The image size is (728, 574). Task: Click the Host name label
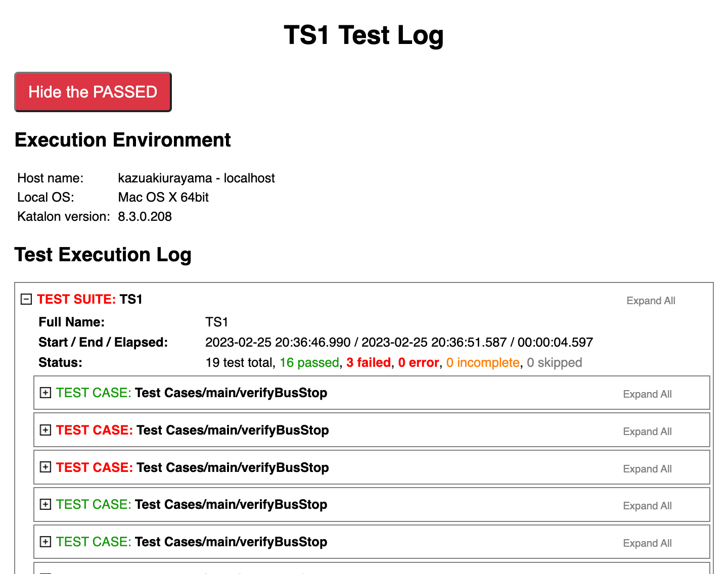pos(51,178)
